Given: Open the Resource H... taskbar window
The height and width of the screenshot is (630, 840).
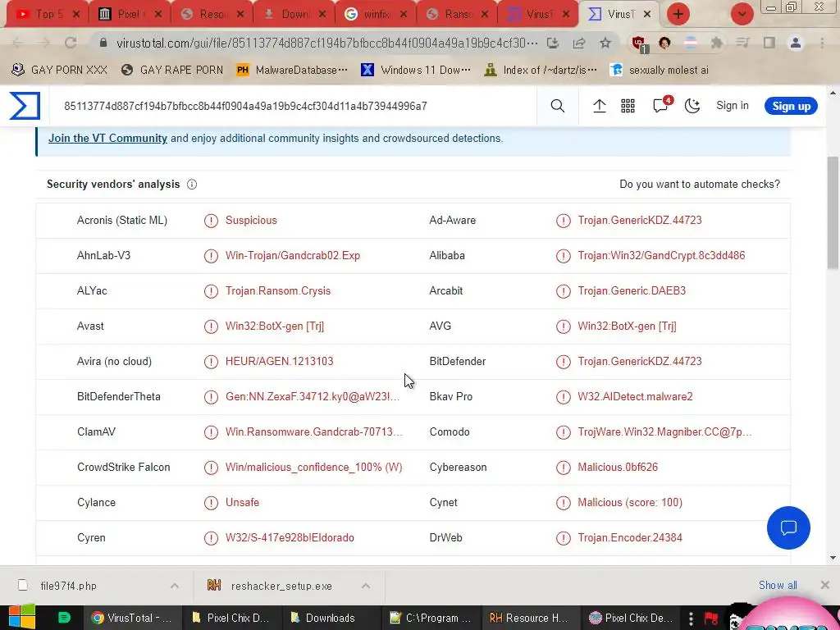Looking at the screenshot, I should click(x=529, y=618).
